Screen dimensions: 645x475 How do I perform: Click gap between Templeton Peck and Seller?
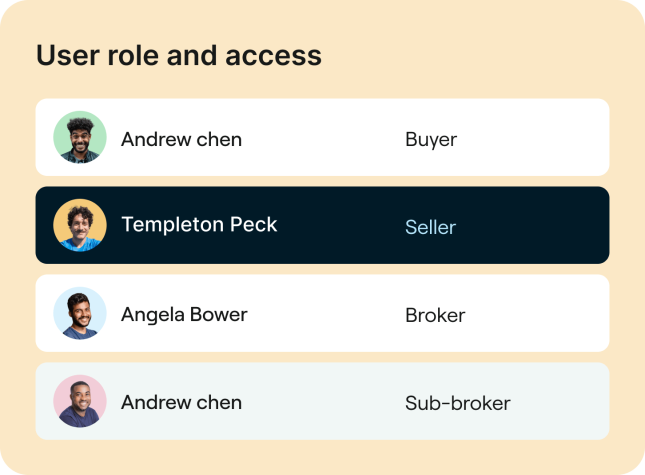(x=340, y=226)
